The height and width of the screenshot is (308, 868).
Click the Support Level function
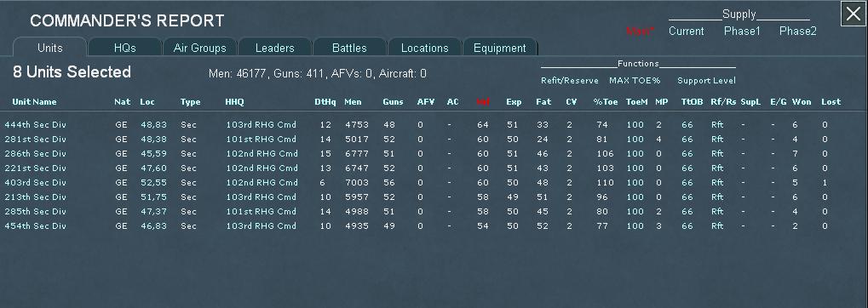[706, 81]
